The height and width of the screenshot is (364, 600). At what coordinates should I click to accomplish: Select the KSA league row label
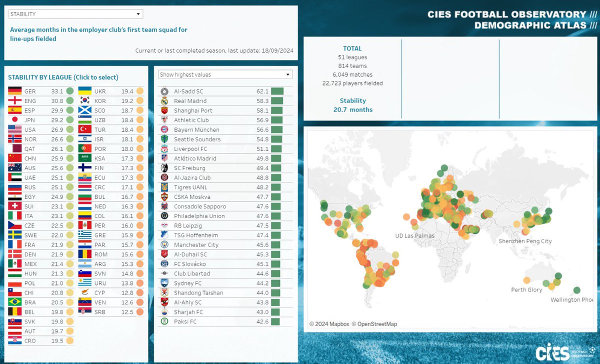pyautogui.click(x=100, y=158)
